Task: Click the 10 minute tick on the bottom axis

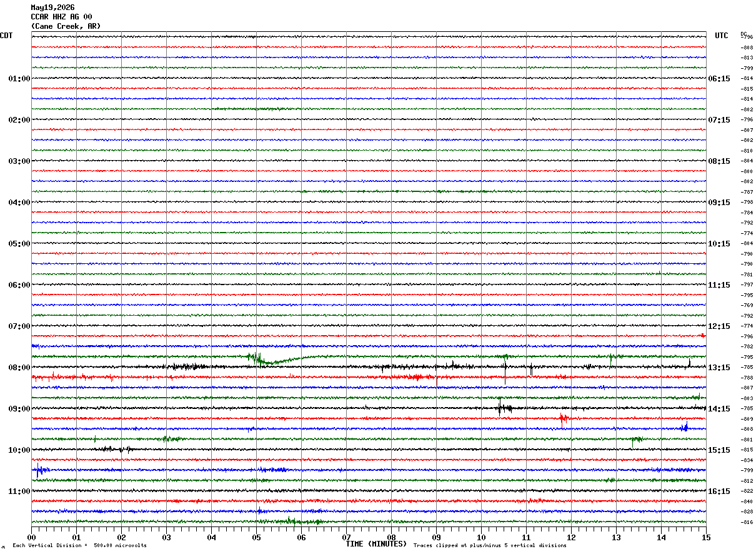Action: (481, 537)
